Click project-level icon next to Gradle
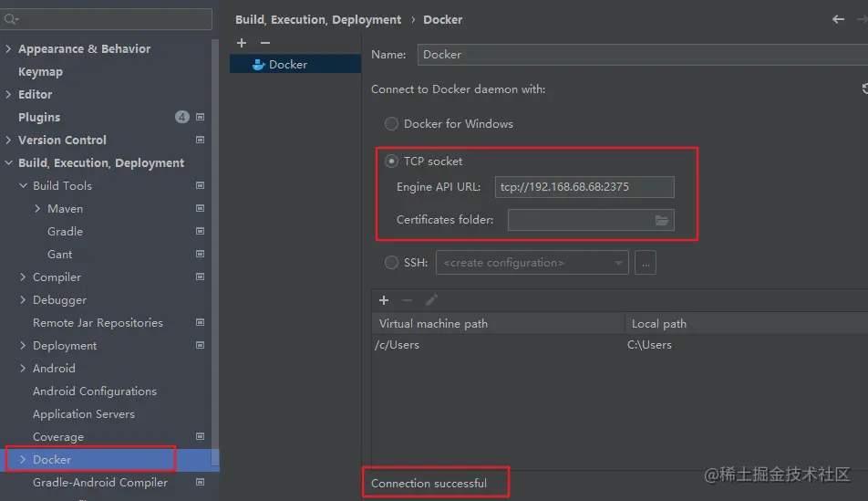Viewport: 868px width, 501px height. [201, 231]
